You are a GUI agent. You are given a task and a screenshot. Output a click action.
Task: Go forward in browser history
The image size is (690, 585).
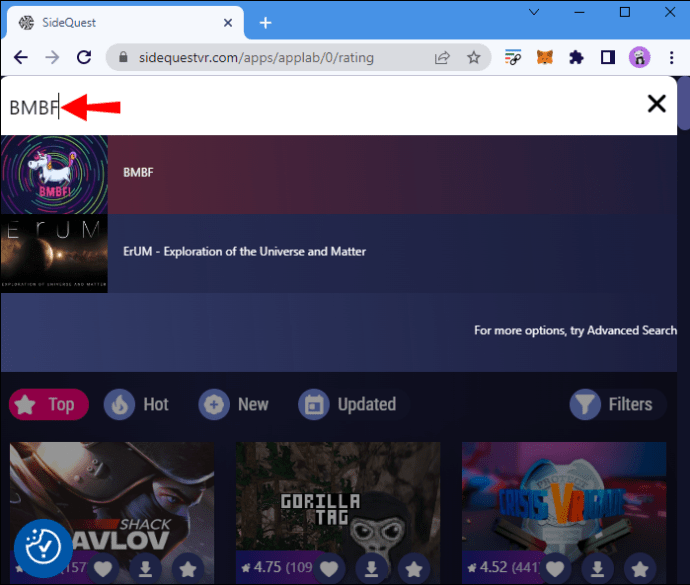pos(52,57)
